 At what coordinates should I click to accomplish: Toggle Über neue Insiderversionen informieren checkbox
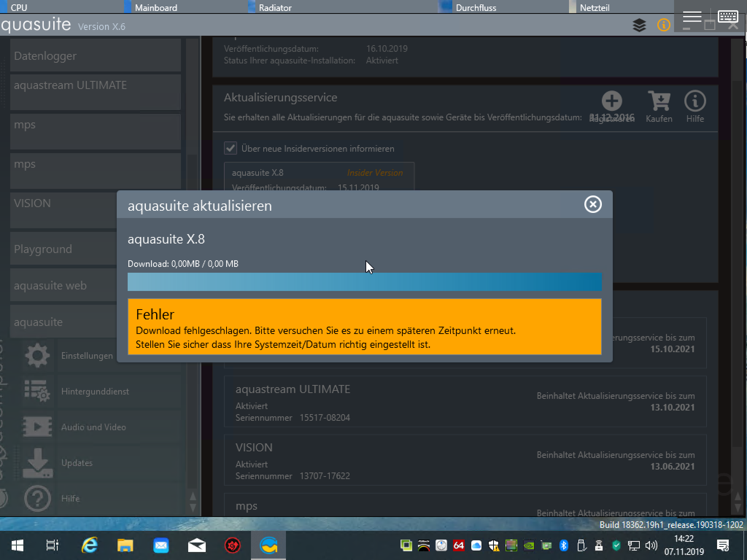point(231,148)
